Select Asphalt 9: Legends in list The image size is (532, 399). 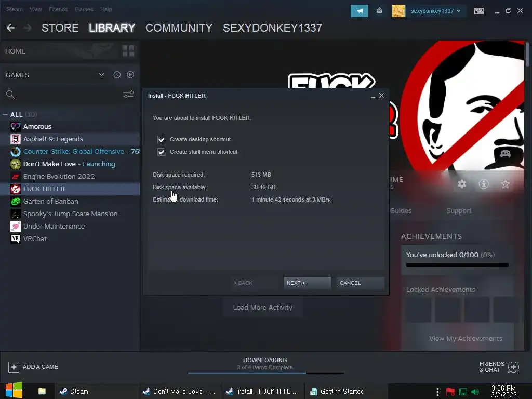click(70, 139)
